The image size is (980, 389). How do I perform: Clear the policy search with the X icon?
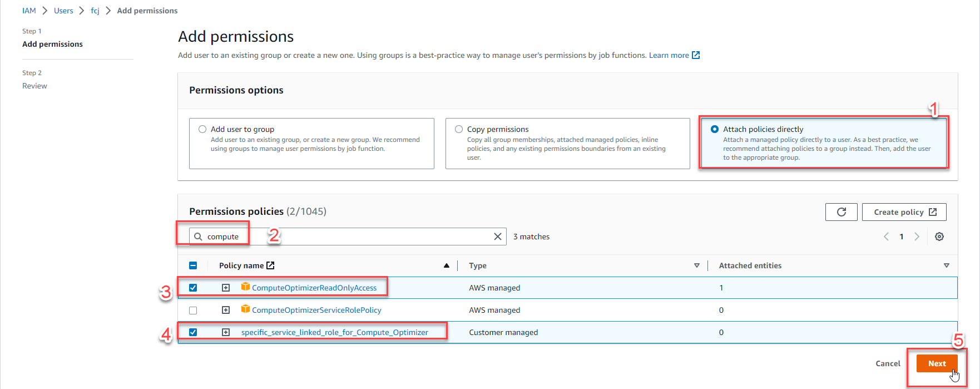pos(497,237)
